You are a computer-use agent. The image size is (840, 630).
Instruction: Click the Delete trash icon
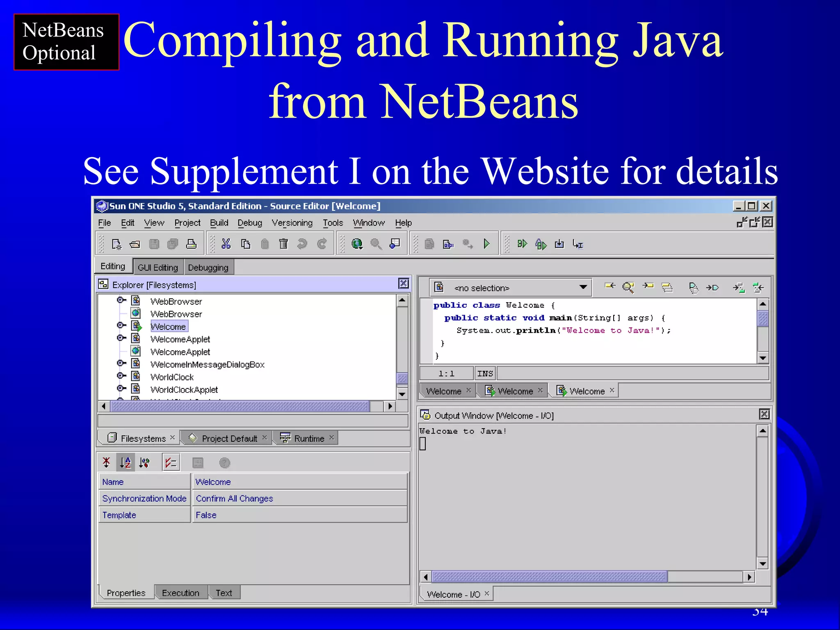(283, 244)
